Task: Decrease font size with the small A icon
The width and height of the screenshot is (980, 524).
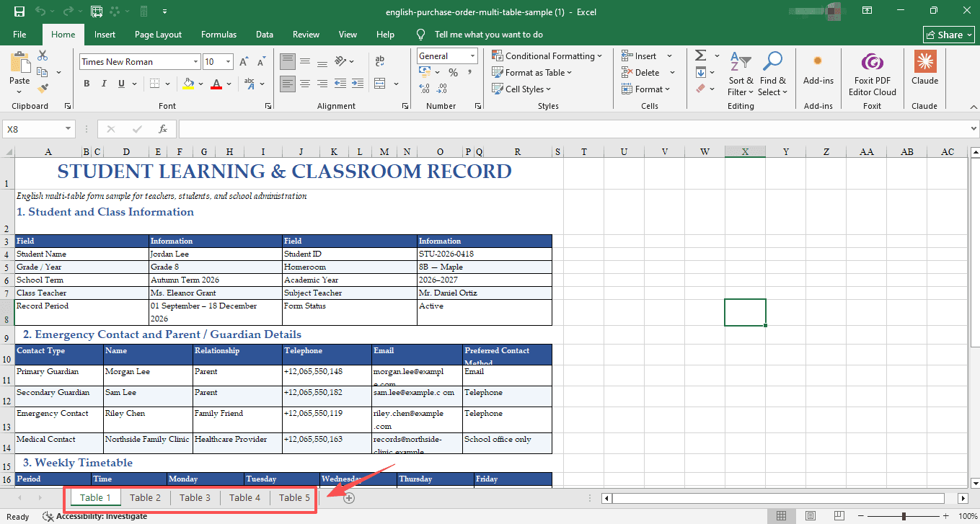Action: [260, 62]
